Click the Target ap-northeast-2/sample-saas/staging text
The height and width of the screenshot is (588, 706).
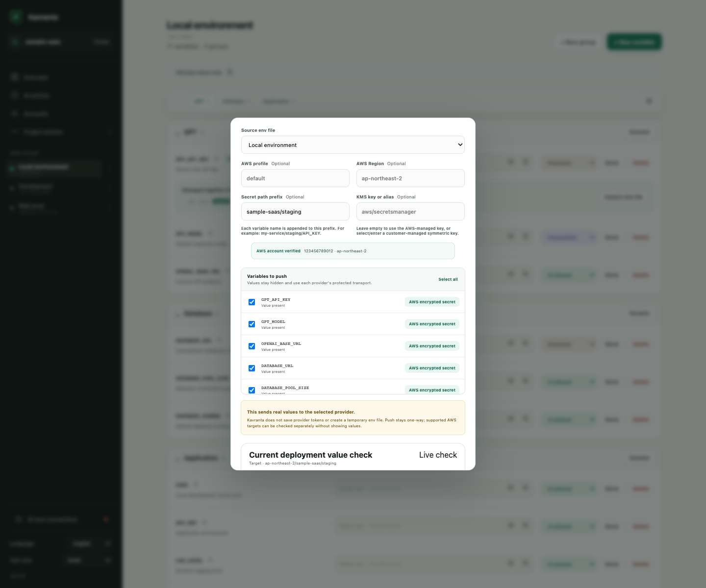tap(293, 463)
